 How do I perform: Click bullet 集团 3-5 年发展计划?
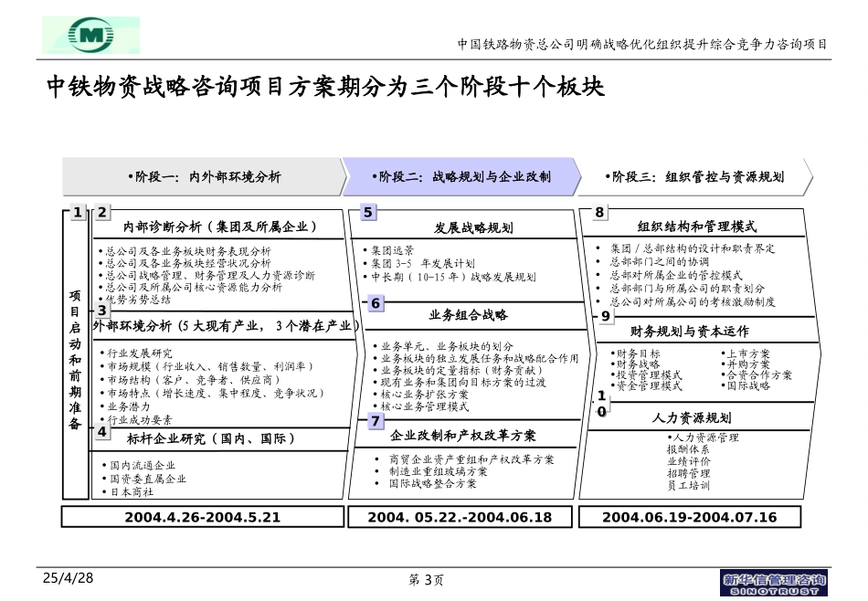[419, 263]
